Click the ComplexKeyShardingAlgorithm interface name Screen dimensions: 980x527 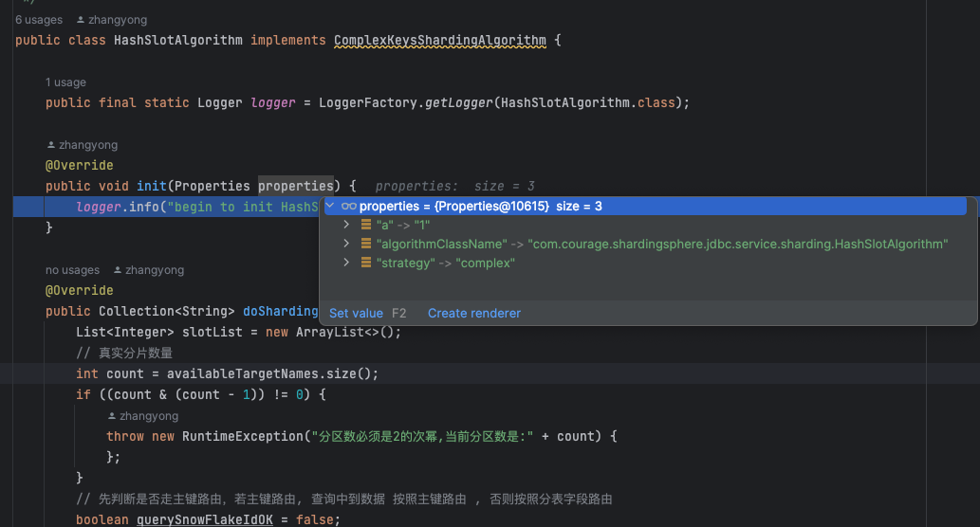440,41
